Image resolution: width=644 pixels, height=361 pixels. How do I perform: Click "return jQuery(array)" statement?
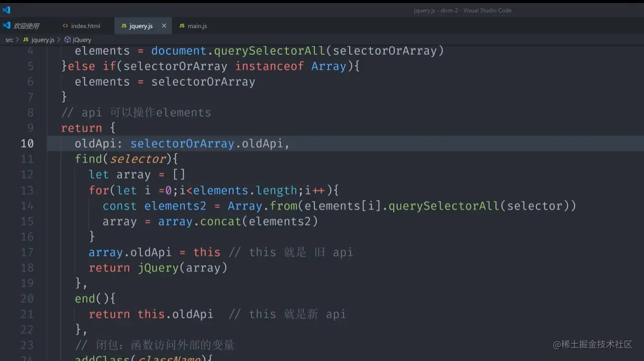click(158, 268)
